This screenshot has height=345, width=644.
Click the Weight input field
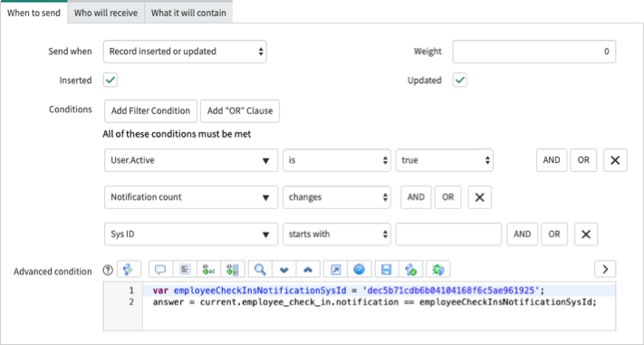click(533, 52)
